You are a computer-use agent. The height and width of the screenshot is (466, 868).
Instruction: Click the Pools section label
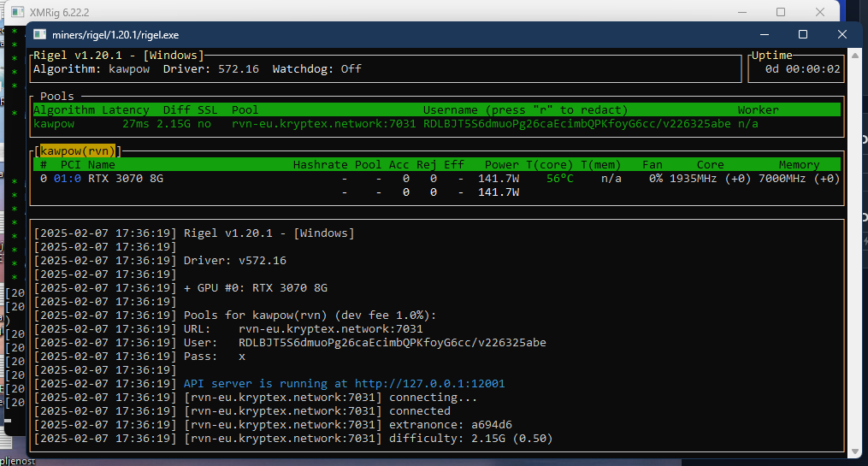[x=57, y=97]
